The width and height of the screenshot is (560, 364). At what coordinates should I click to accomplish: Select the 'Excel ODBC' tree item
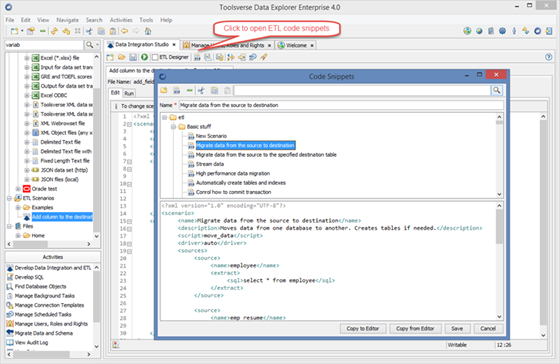click(x=54, y=95)
